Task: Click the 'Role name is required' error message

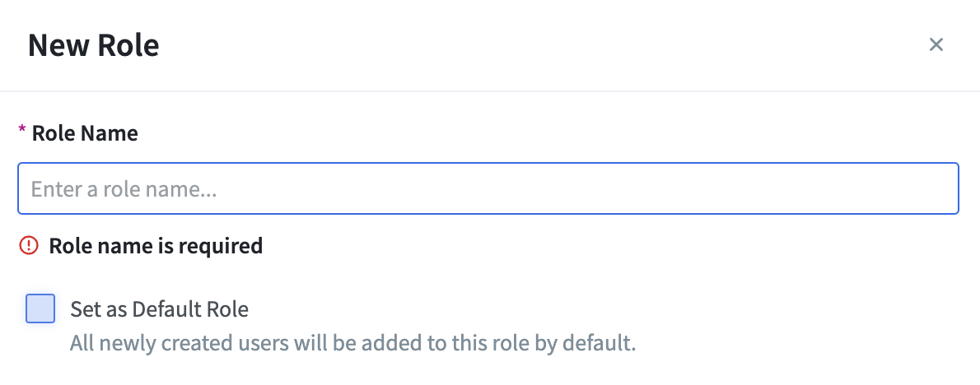Action: point(156,246)
